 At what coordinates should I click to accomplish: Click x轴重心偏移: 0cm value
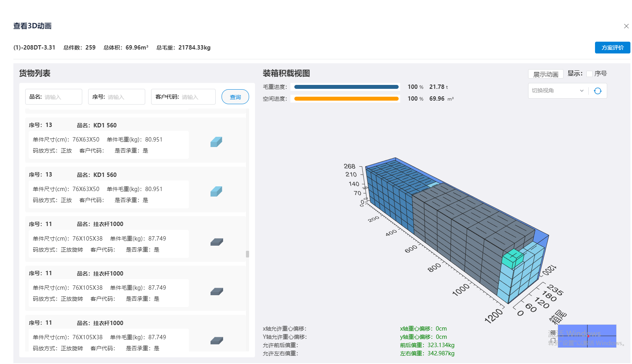[423, 329]
